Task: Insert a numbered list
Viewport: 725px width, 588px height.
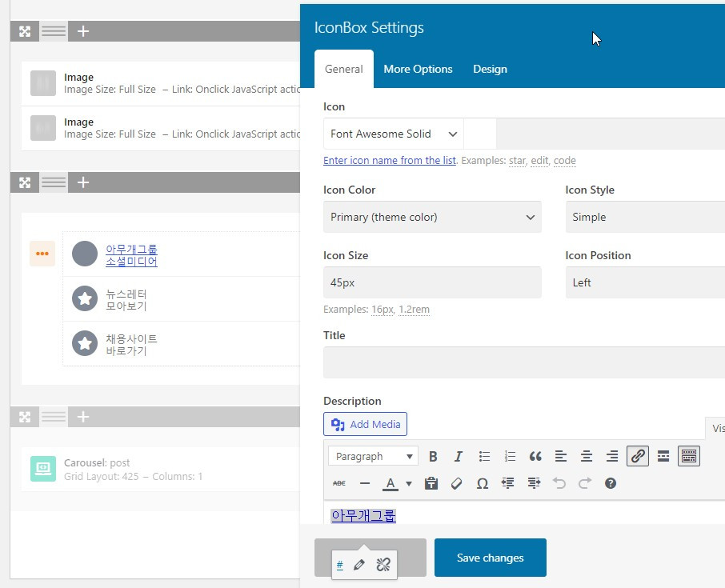Action: (x=510, y=456)
